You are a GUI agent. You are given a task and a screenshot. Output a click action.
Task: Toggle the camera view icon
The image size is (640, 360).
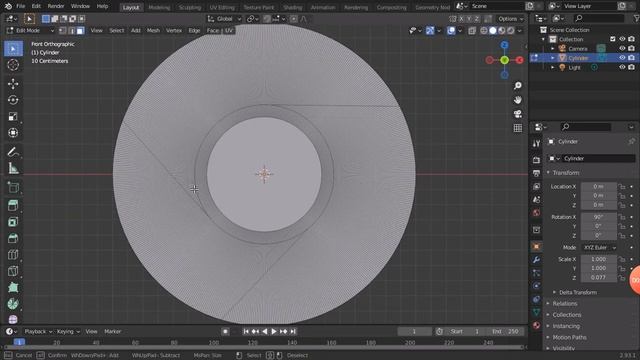point(518,114)
